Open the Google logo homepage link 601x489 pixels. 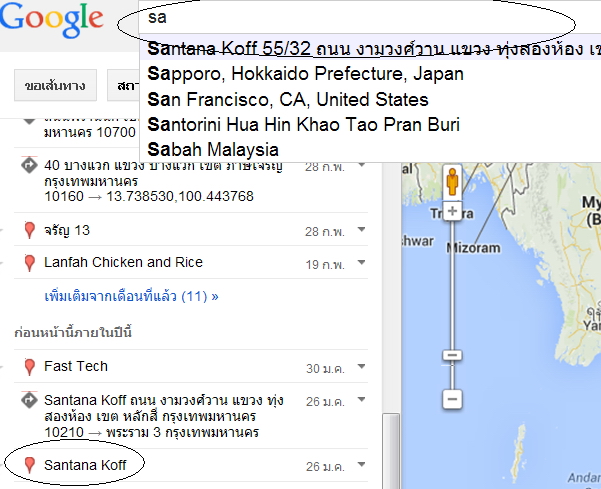pyautogui.click(x=51, y=19)
